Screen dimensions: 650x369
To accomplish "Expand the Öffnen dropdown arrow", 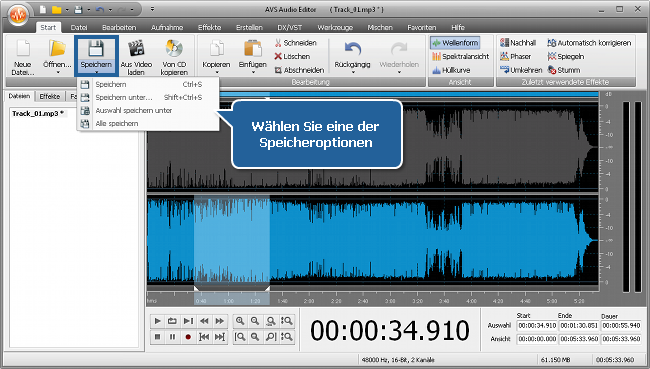I will [x=58, y=73].
